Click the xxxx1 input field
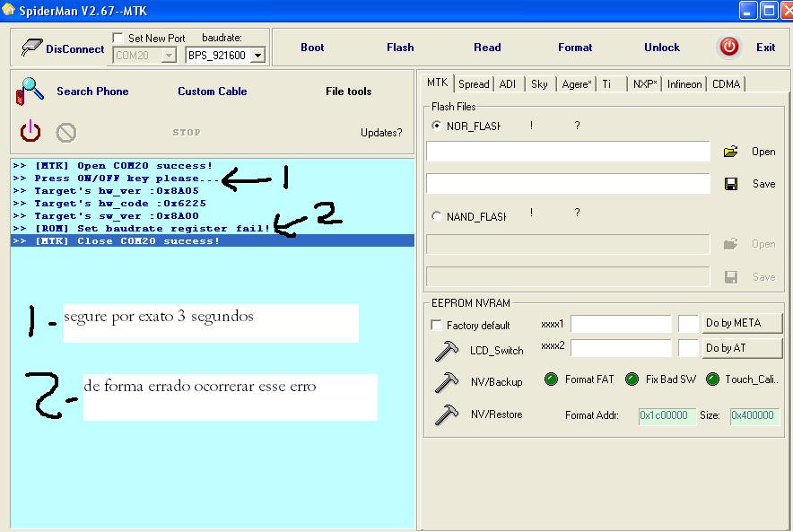 (621, 324)
